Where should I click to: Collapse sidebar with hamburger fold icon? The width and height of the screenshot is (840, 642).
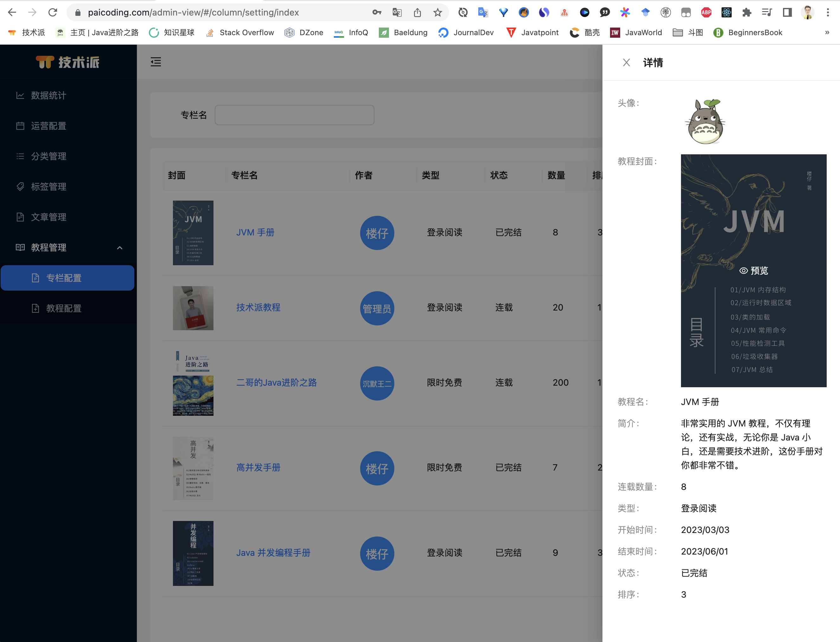coord(156,61)
